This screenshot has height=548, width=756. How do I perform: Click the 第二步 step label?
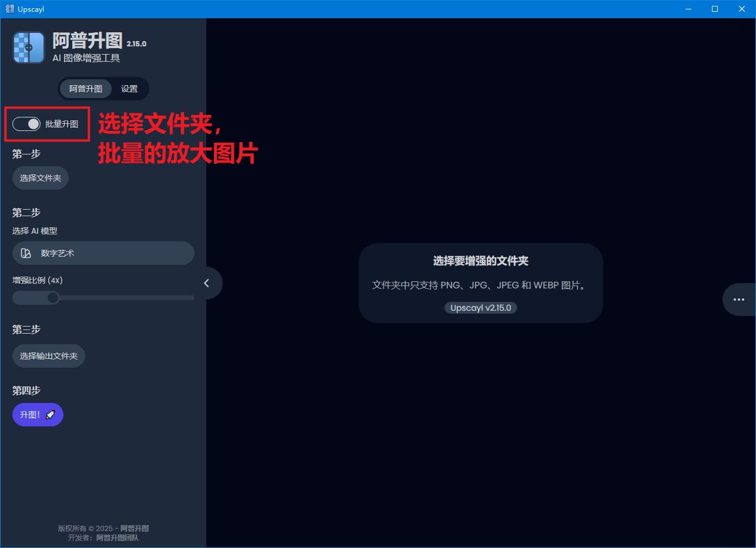point(26,213)
